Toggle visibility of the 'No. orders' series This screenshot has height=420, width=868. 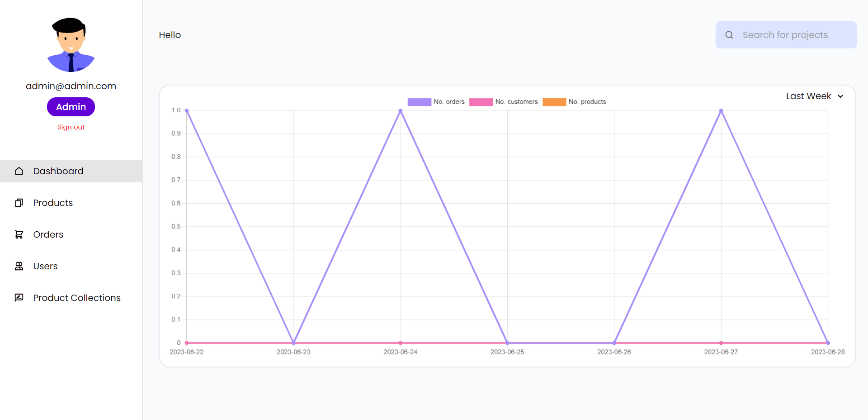click(x=449, y=102)
